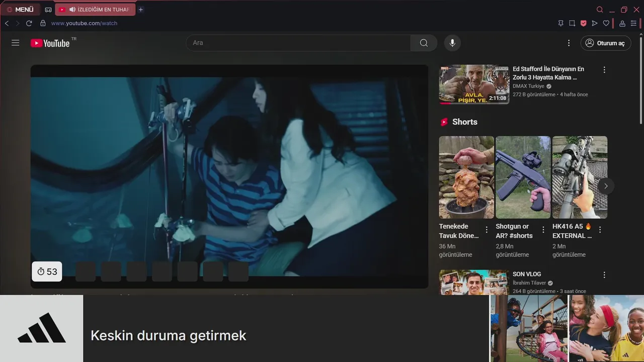Image resolution: width=644 pixels, height=362 pixels.
Task: Open the Opera GX MENÜ button
Action: coord(20,10)
